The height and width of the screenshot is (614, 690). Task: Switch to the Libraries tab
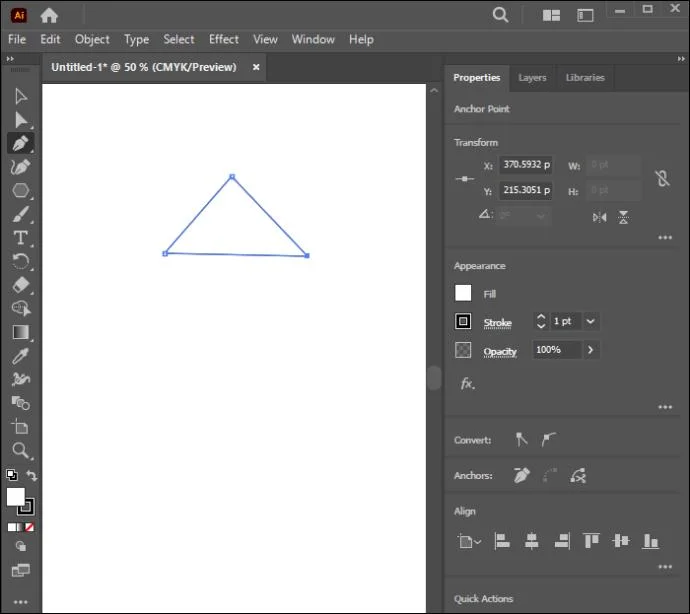[585, 77]
